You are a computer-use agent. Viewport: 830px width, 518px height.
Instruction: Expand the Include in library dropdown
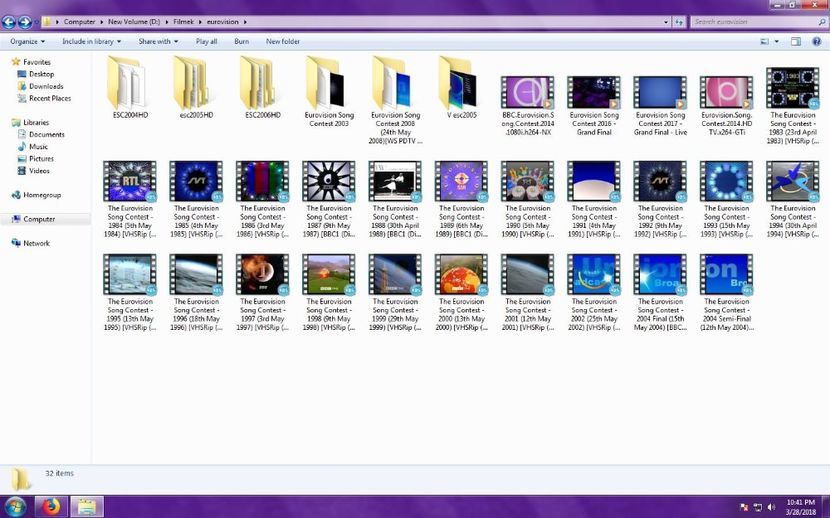point(91,41)
